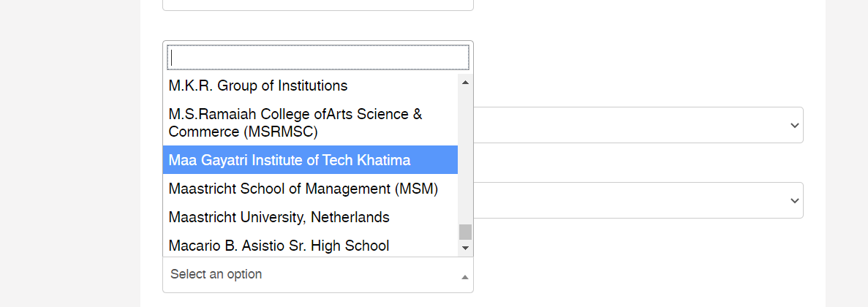The image size is (868, 307).
Task: Choose M.S.Ramaiah College ofArts Science & Commerce
Action: tap(295, 123)
